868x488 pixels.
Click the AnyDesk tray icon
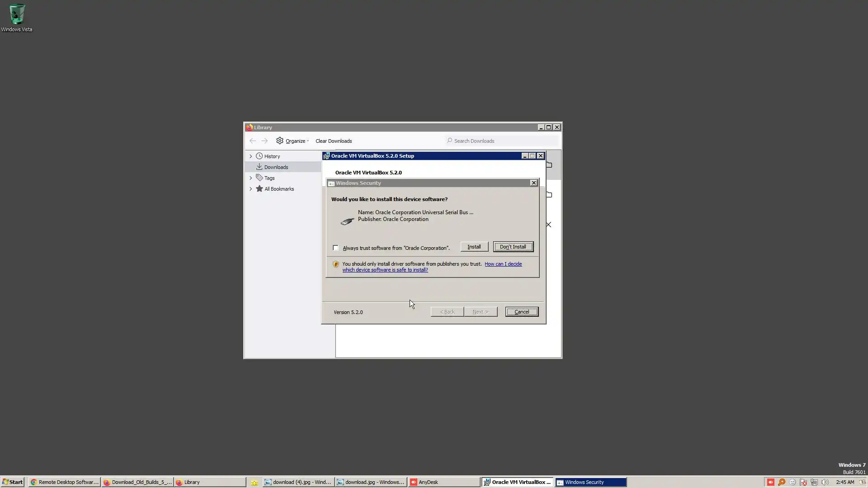[770, 482]
